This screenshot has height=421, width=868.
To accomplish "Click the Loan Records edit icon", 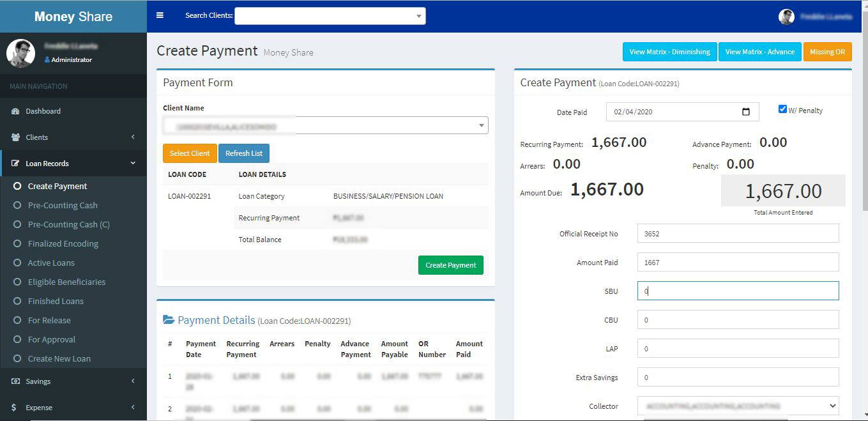I will tap(15, 164).
